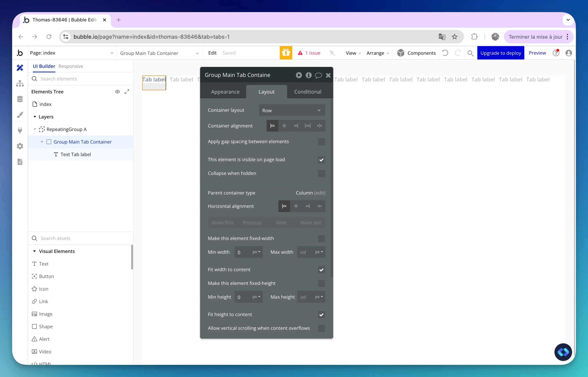Screen dimensions: 588x377
Task: Enable Collapse when hidden checkbox
Action: point(321,174)
